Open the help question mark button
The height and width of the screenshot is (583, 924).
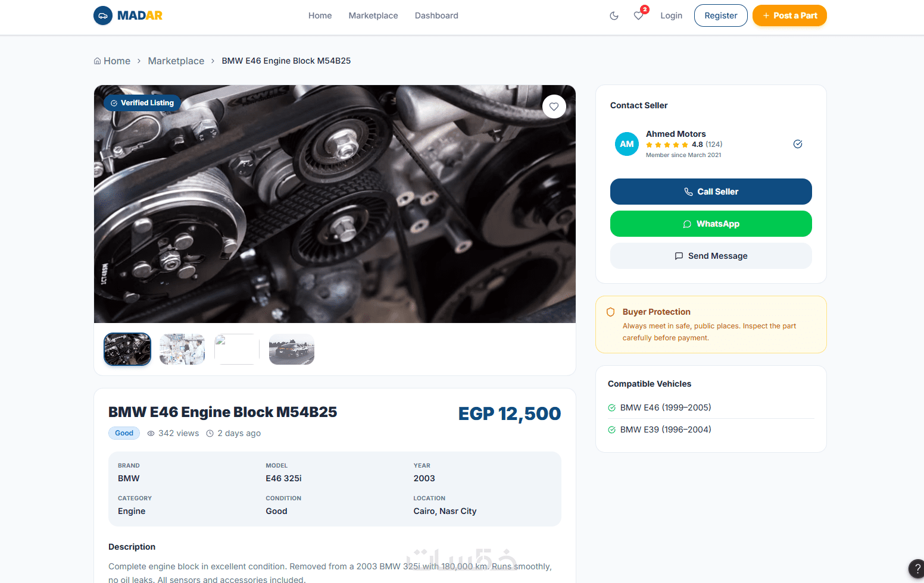pyautogui.click(x=916, y=568)
